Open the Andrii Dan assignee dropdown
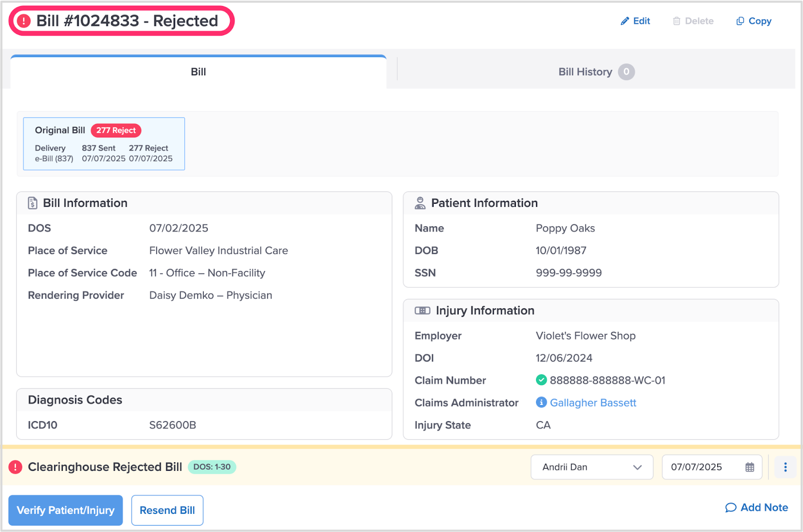This screenshot has width=803, height=532. (591, 467)
